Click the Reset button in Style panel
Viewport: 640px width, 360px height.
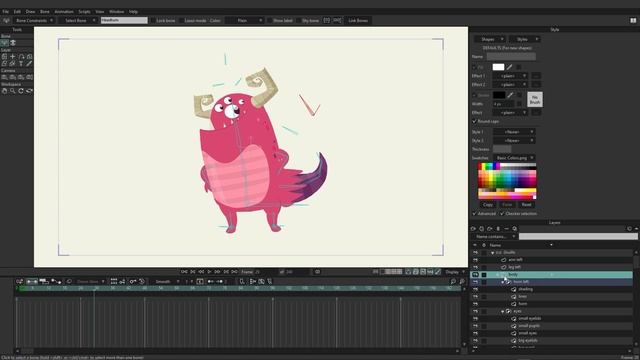[x=527, y=205]
